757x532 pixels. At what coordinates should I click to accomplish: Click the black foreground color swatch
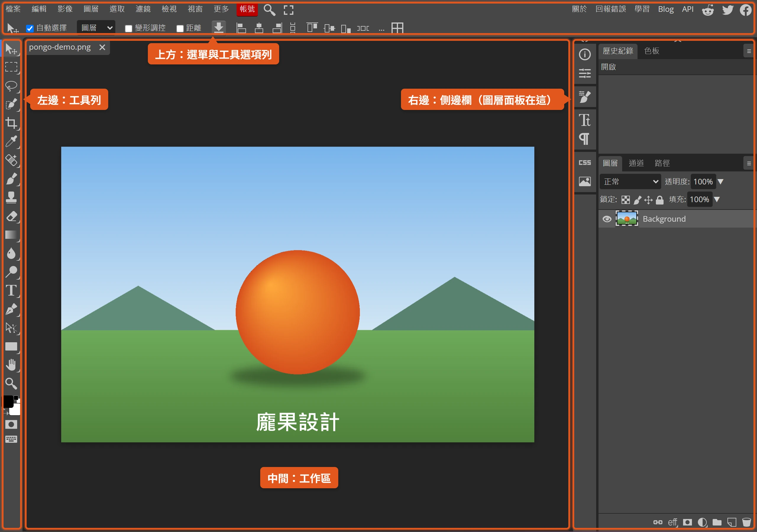click(8, 402)
